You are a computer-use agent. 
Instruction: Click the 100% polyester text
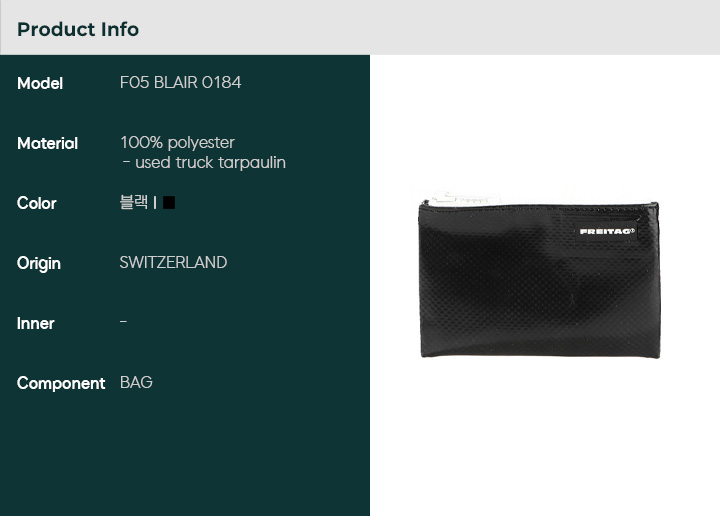pyautogui.click(x=178, y=143)
